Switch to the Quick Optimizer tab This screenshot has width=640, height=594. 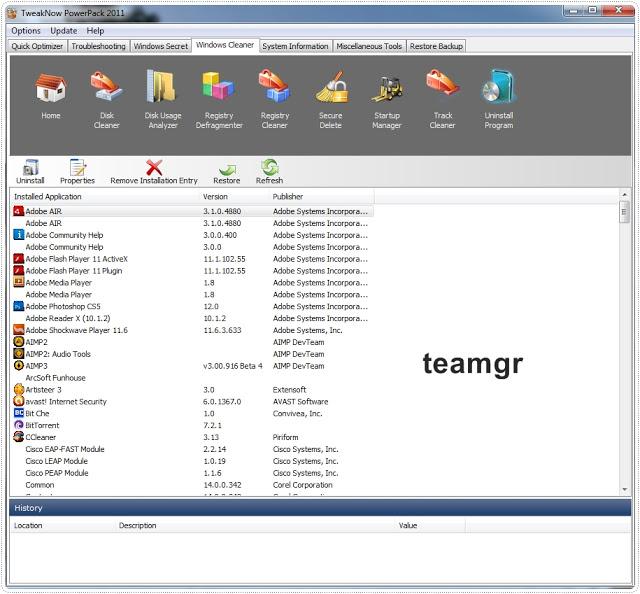pos(37,46)
